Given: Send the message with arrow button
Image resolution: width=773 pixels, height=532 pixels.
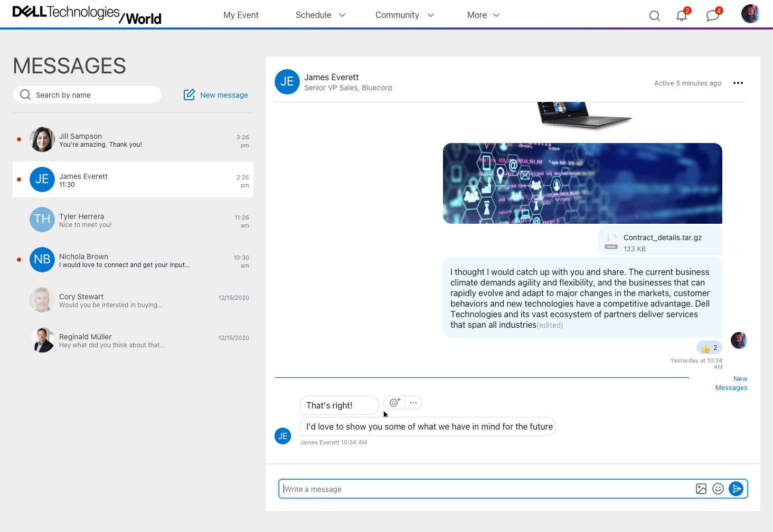Looking at the screenshot, I should coord(736,489).
